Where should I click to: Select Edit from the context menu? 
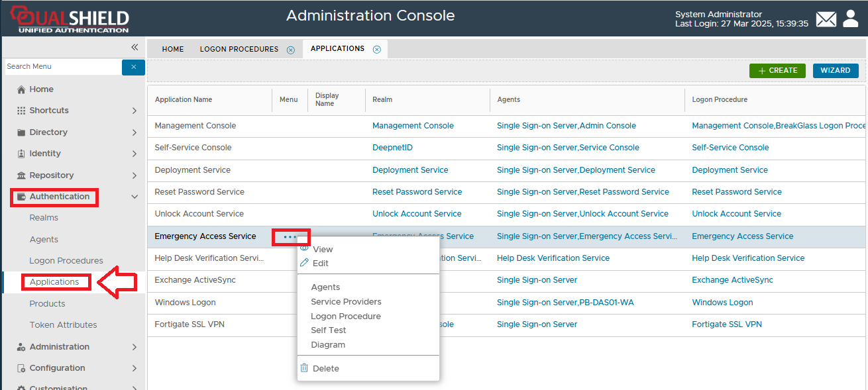coord(320,264)
